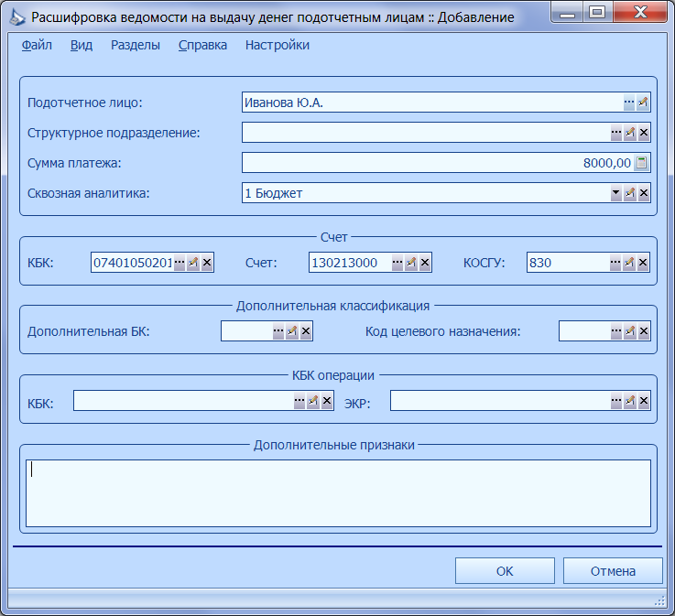Click the application icon in title bar
The height and width of the screenshot is (616, 675).
[17, 17]
